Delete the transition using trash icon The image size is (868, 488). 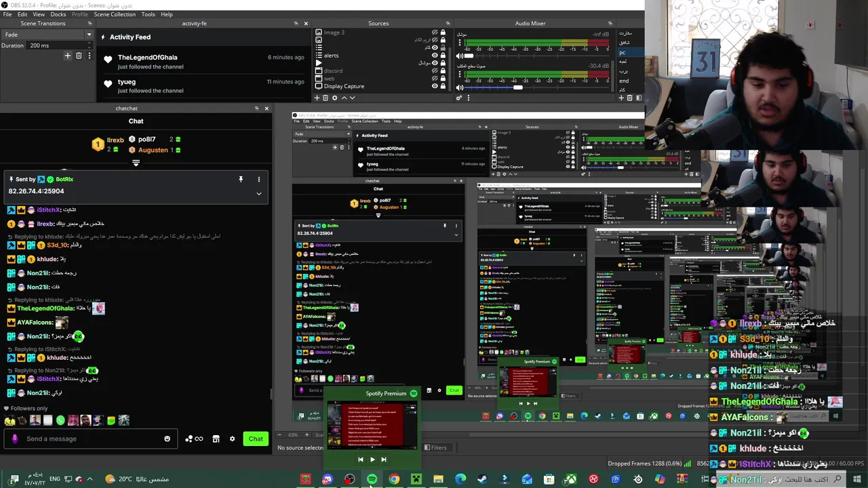[x=79, y=56]
